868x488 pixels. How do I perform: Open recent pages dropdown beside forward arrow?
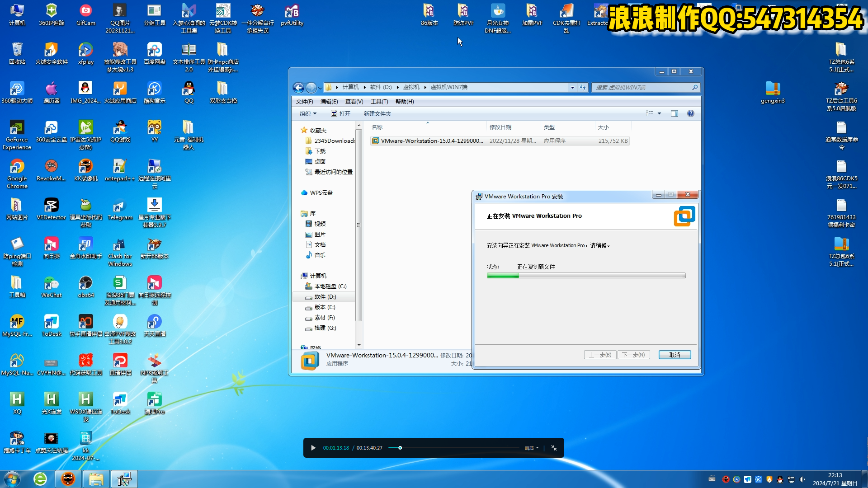click(320, 88)
